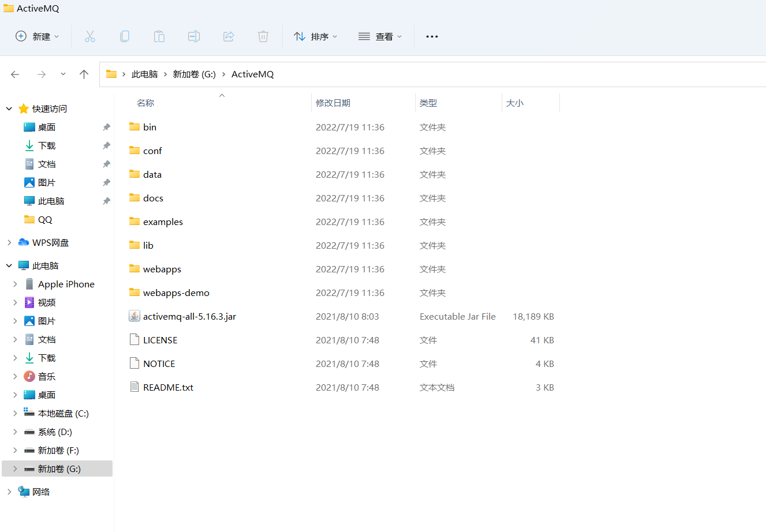Select the bin folder icon
Screen dimensions: 766x532
tap(134, 126)
